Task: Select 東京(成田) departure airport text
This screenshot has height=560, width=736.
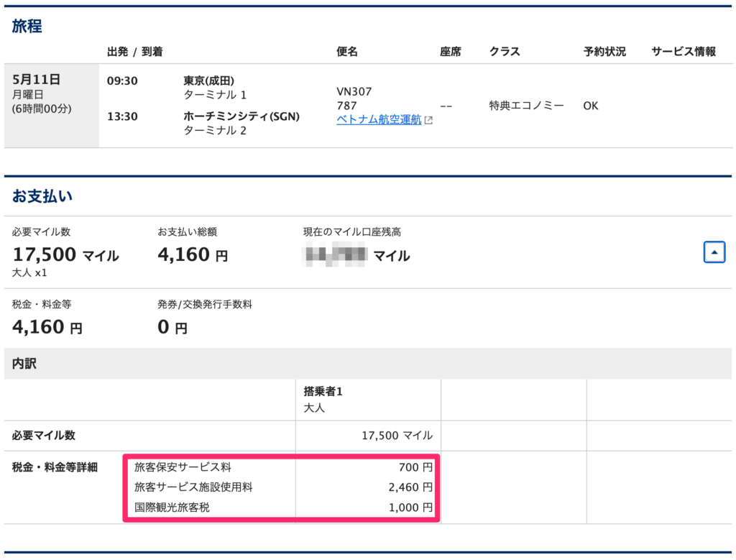Action: tap(209, 81)
